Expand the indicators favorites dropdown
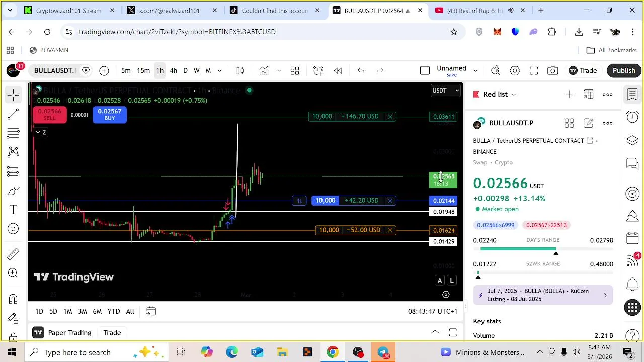Image resolution: width=644 pixels, height=362 pixels. pos(279,71)
